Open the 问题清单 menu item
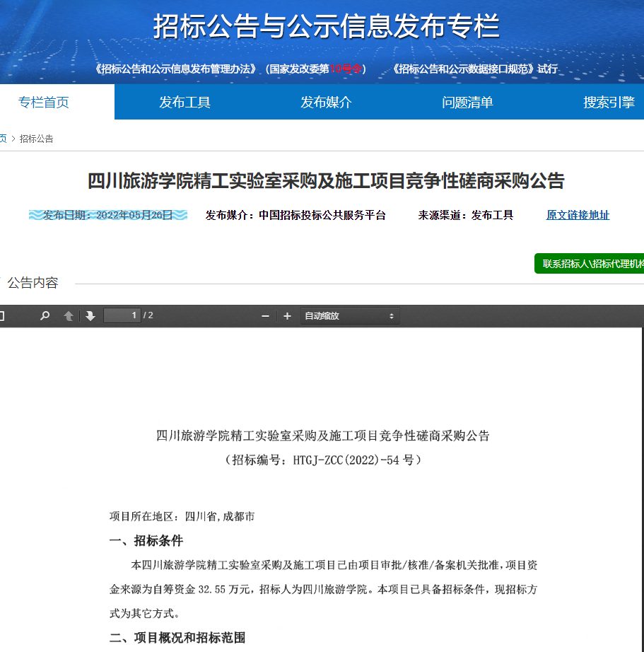The width and height of the screenshot is (644, 652). click(x=468, y=102)
